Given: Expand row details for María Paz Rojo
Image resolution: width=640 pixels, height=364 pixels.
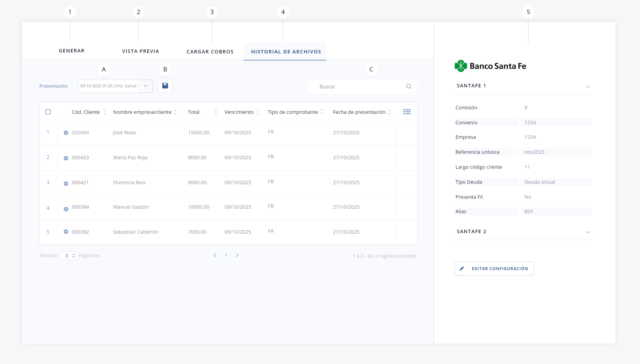Looking at the screenshot, I should (x=66, y=158).
